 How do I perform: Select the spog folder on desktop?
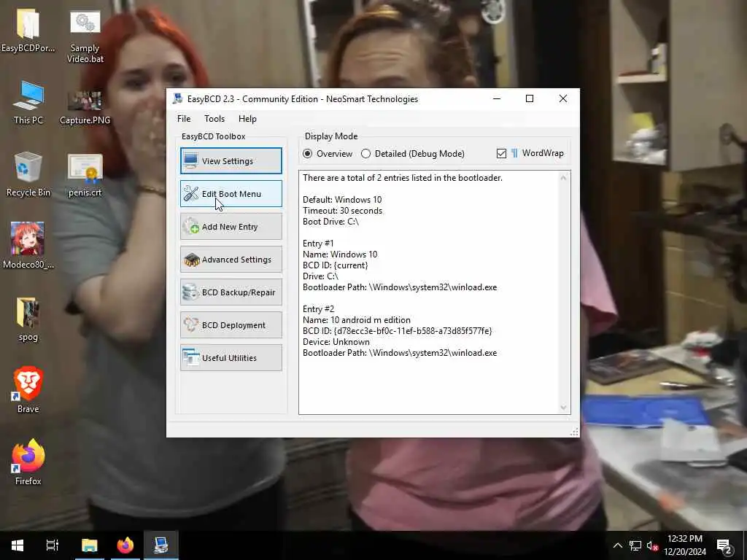coord(28,319)
